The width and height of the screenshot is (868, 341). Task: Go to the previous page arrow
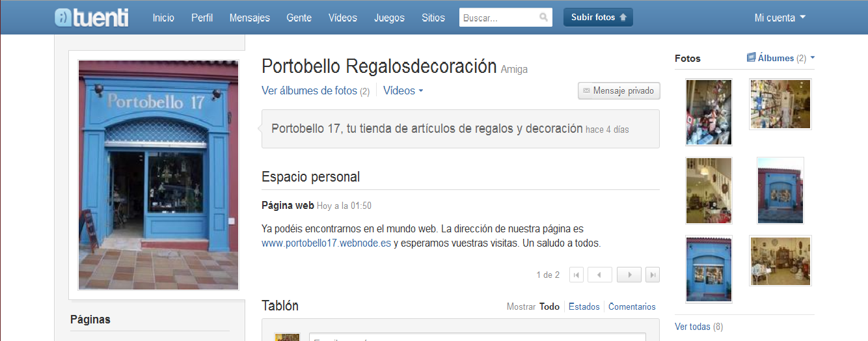599,275
